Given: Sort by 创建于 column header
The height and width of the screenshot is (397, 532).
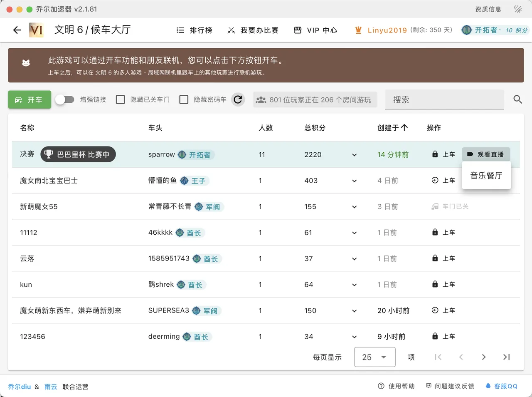Looking at the screenshot, I should click(392, 128).
